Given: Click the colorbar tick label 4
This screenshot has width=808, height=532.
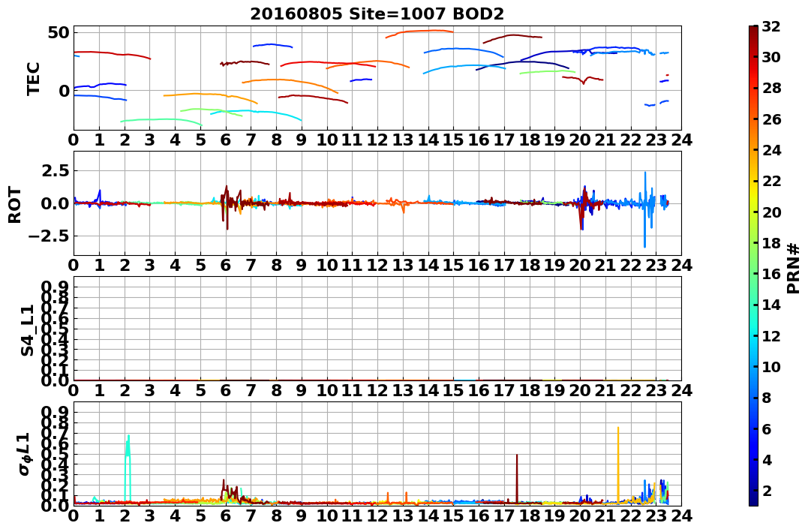Looking at the screenshot, I should pos(766,459).
